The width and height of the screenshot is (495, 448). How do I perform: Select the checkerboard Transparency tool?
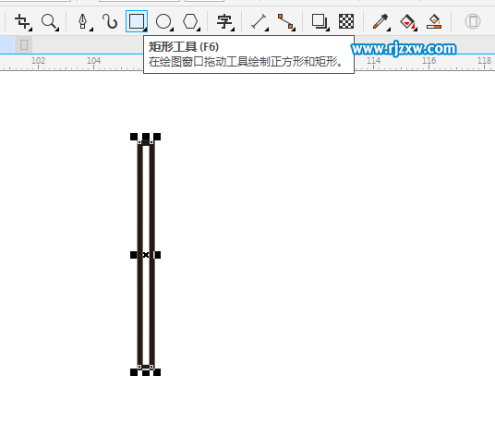tap(346, 21)
